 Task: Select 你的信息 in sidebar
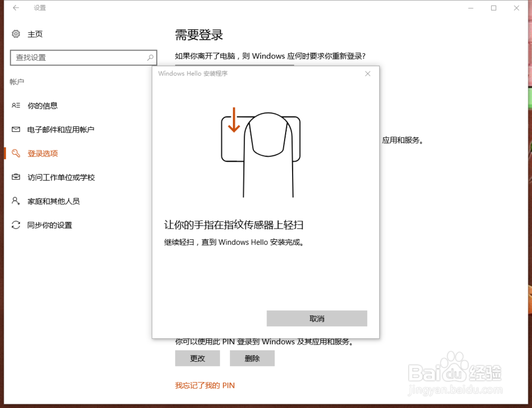point(43,105)
